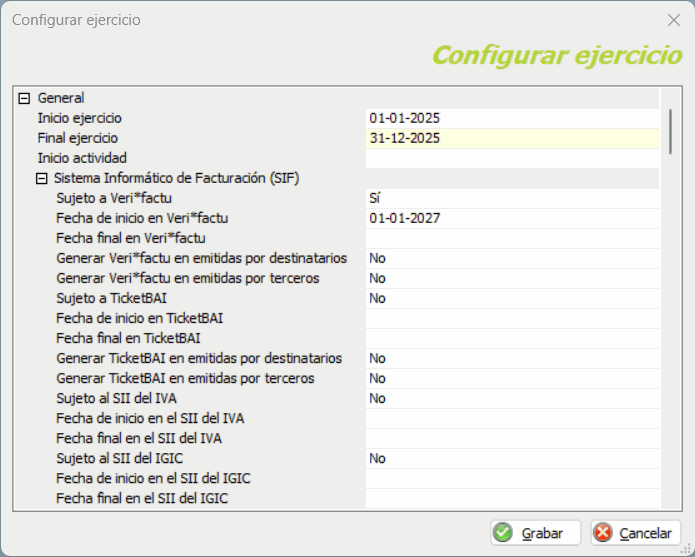The height and width of the screenshot is (557, 695).
Task: Click the green check icon on Grabar
Action: 503,533
